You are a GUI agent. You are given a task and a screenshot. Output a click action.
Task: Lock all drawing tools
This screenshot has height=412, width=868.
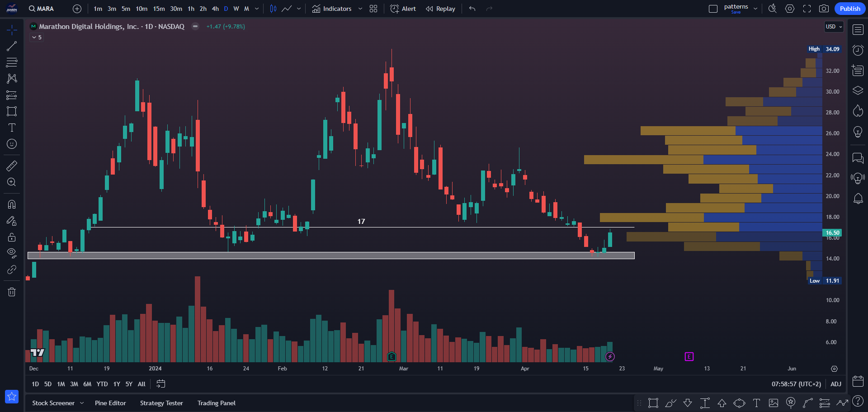[x=12, y=237]
